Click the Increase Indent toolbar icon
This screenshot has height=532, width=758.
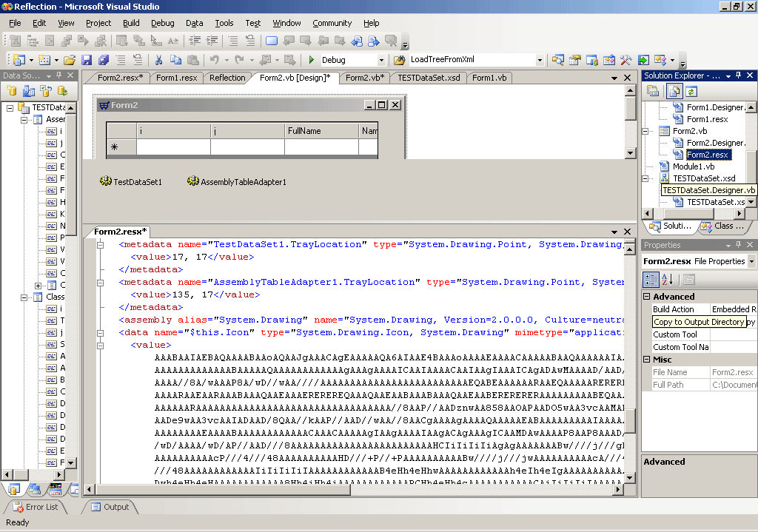(212, 41)
